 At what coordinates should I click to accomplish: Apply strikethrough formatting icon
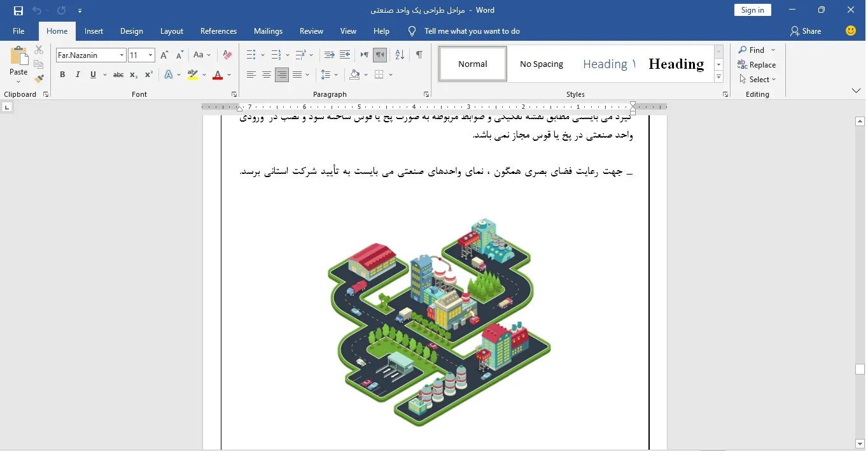[x=118, y=75]
